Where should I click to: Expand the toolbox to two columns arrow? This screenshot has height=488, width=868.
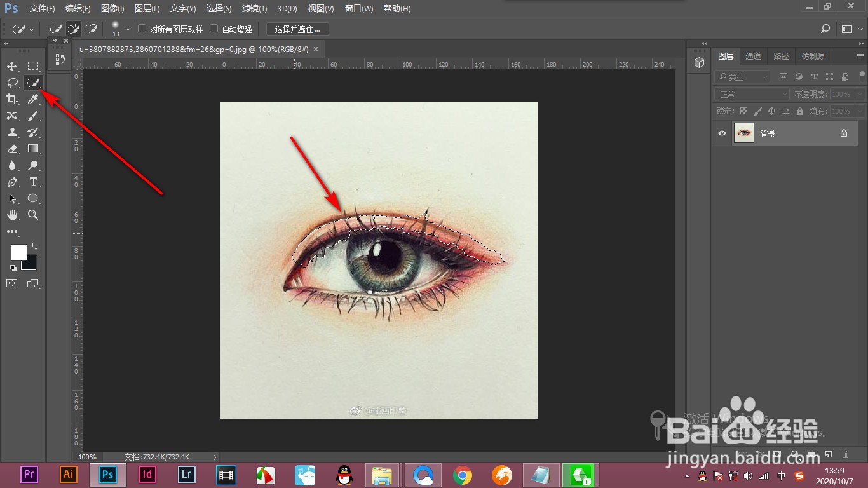6,43
